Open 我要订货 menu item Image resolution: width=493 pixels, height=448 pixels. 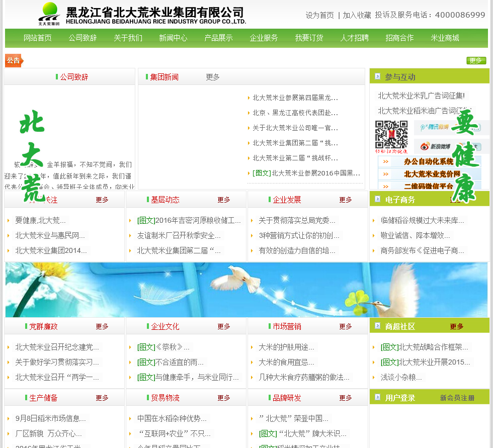point(309,38)
